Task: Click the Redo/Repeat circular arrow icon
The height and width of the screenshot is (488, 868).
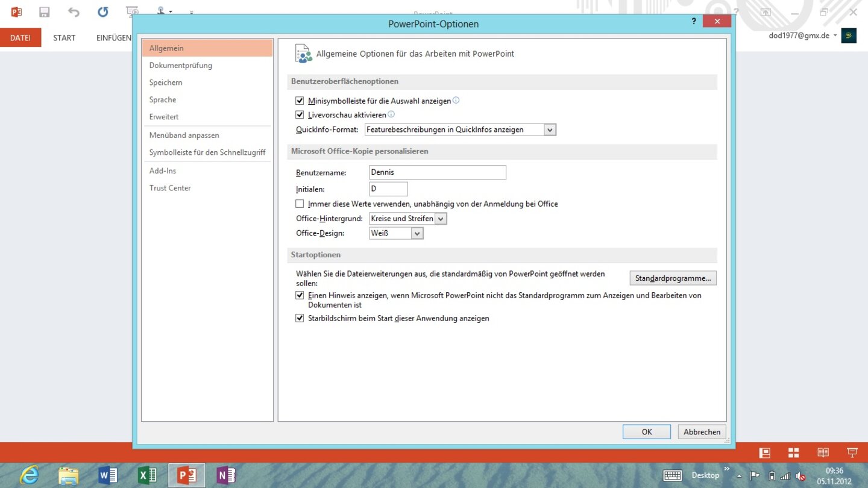Action: (x=102, y=12)
